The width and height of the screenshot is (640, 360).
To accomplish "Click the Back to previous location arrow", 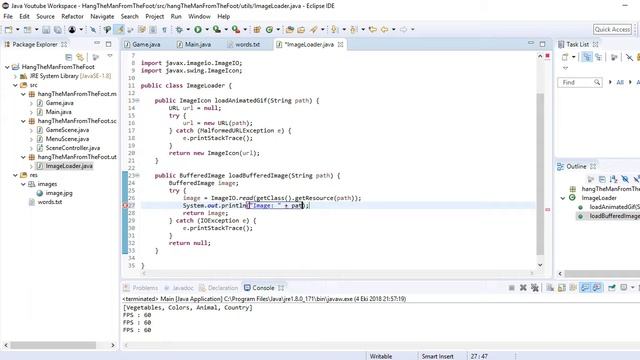I will click(384, 29).
